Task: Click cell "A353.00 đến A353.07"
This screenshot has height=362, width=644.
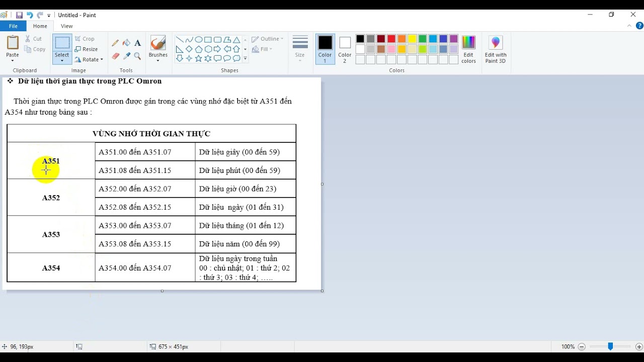Action: [135, 225]
